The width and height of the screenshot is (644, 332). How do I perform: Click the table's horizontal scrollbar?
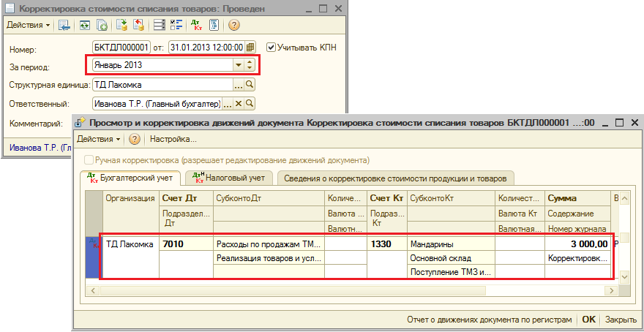click(351, 291)
